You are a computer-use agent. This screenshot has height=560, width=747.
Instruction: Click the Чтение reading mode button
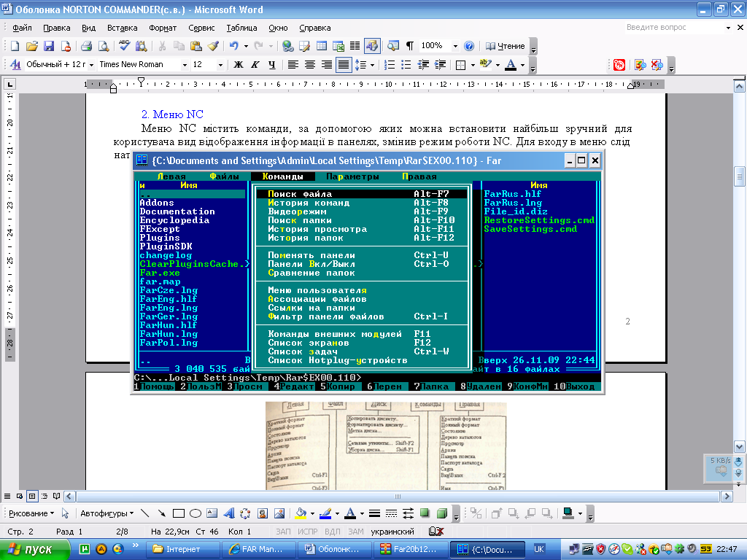(x=506, y=46)
